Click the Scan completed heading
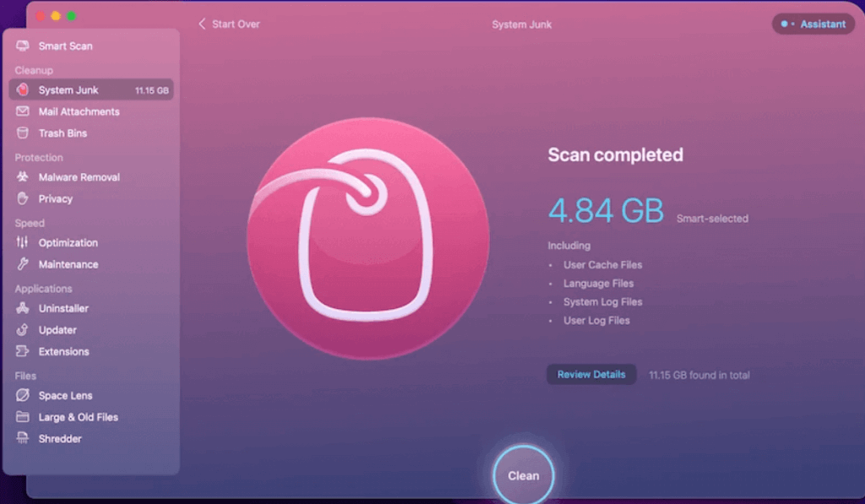This screenshot has width=865, height=504. [x=615, y=155]
